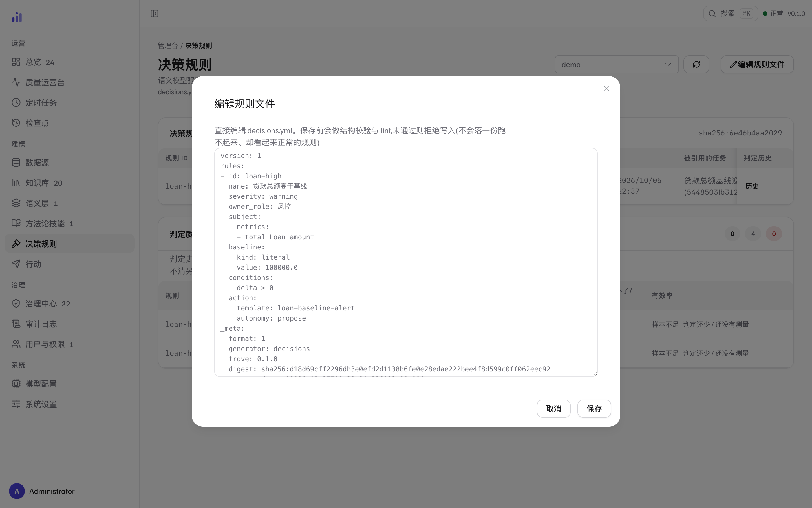Open 定时任务 clock icon
The image size is (812, 508).
(x=16, y=102)
